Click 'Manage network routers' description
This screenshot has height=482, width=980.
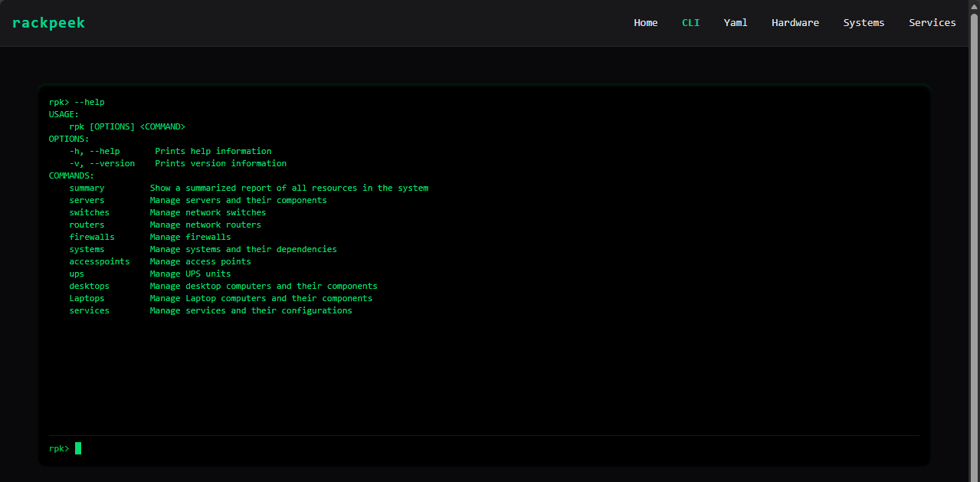[205, 225]
